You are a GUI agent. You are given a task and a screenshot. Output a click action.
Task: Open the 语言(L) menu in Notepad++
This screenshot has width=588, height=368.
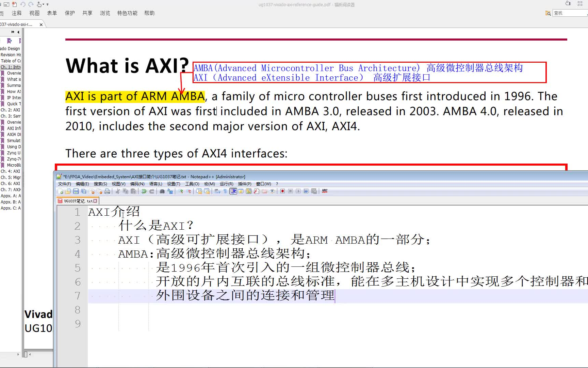coord(156,184)
